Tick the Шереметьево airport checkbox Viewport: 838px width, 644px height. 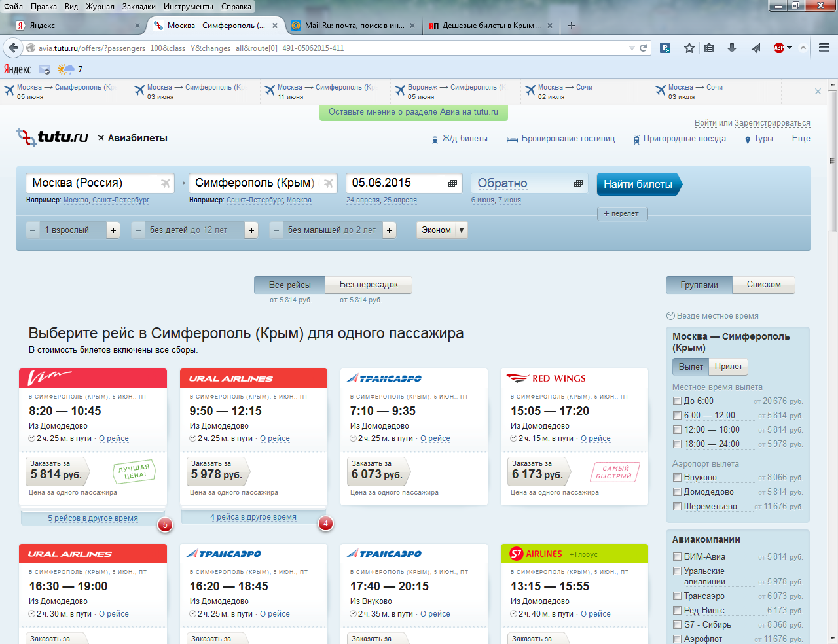click(678, 507)
